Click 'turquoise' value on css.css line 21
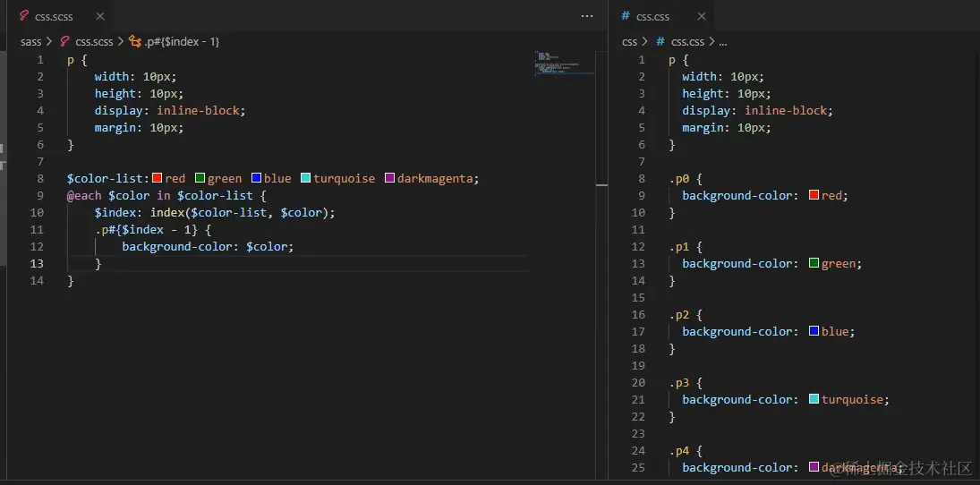This screenshot has width=980, height=485. click(852, 399)
